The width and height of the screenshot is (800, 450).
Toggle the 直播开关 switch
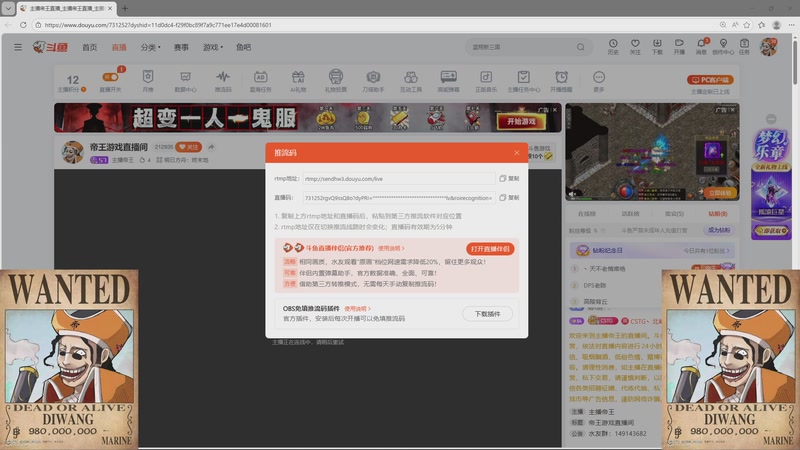[x=110, y=77]
